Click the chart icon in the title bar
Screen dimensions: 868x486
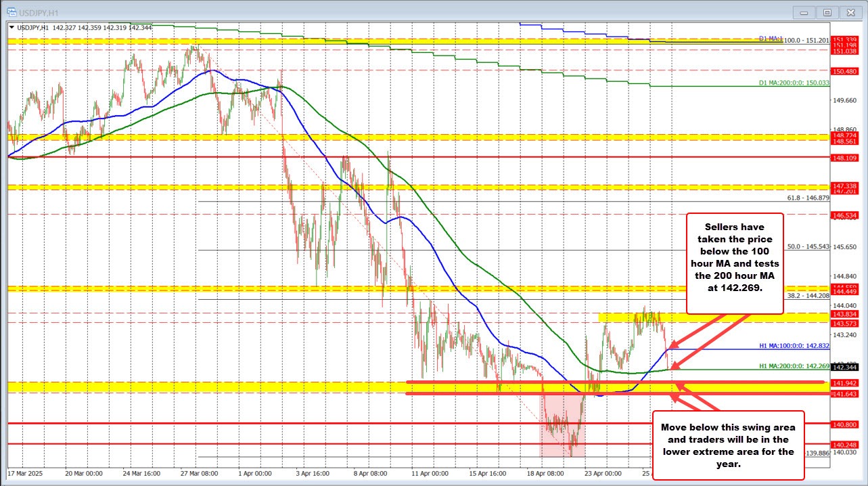12,12
